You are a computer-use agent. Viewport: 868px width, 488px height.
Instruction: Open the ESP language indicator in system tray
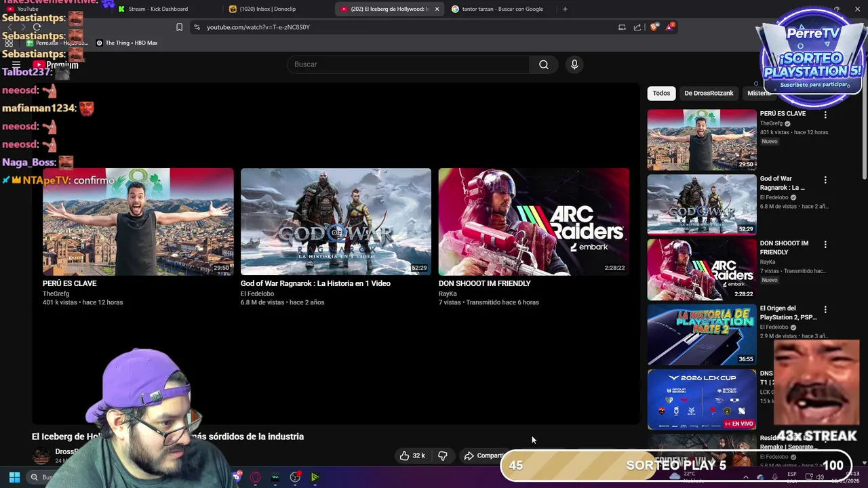792,477
